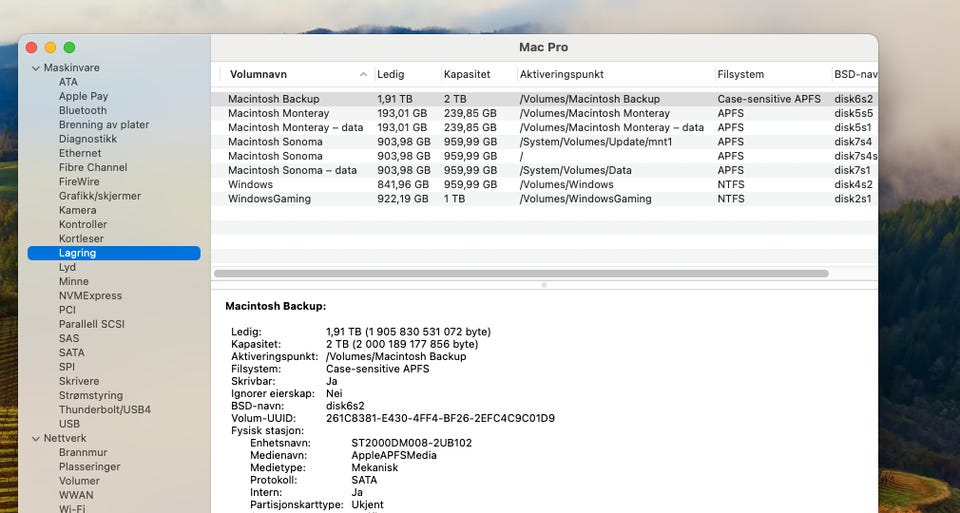Click 841,96 GB free space cell
This screenshot has width=960, height=513.
[x=403, y=184]
